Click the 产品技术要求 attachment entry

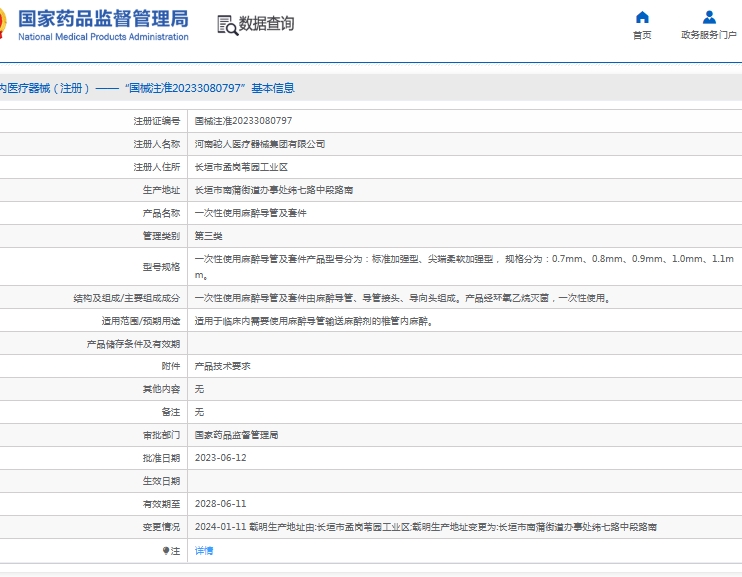[222, 366]
